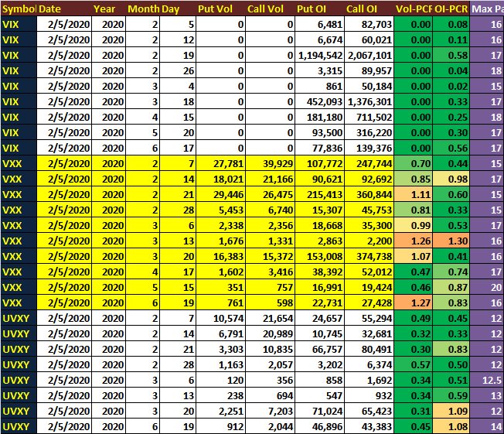
Task: Click Vol-PCR cell 0.70
Action: pyautogui.click(x=414, y=163)
